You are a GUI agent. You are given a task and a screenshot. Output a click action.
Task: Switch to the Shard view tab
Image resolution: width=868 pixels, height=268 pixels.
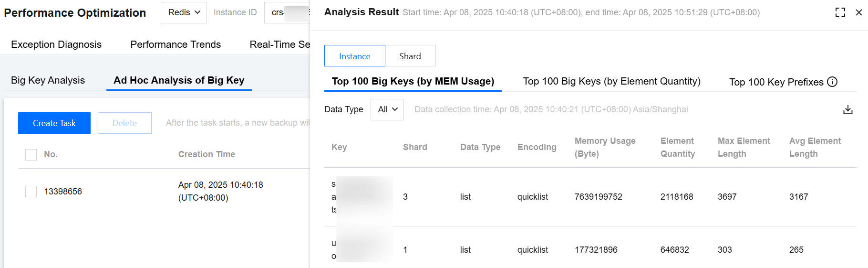[x=410, y=56]
